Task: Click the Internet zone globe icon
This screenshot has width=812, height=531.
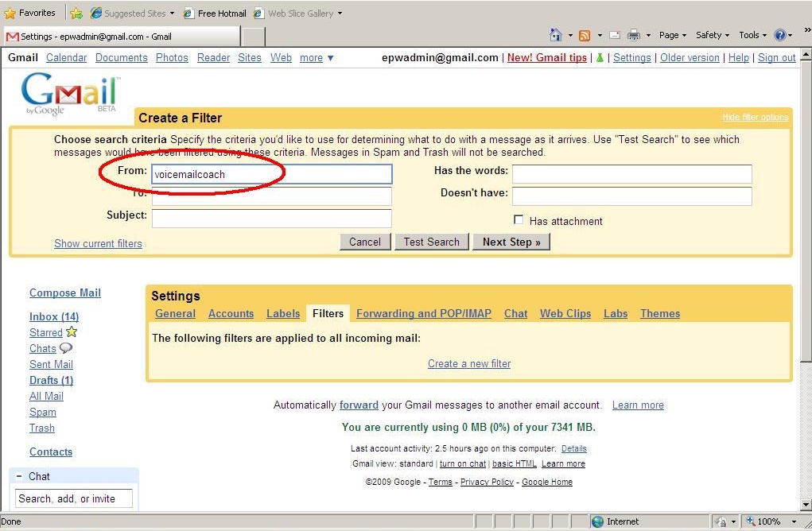Action: [597, 521]
